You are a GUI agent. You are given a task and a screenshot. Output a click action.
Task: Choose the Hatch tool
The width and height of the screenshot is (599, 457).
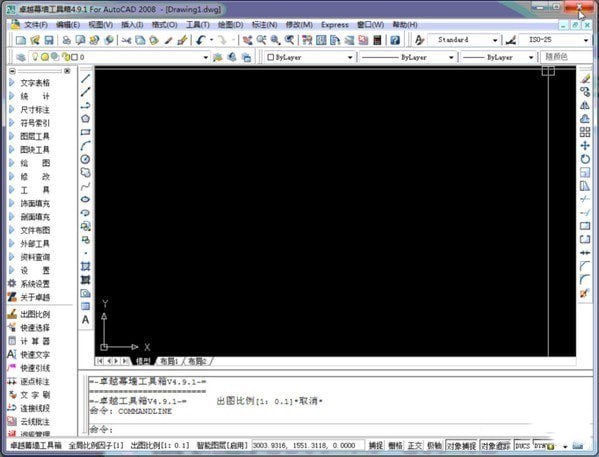[86, 266]
